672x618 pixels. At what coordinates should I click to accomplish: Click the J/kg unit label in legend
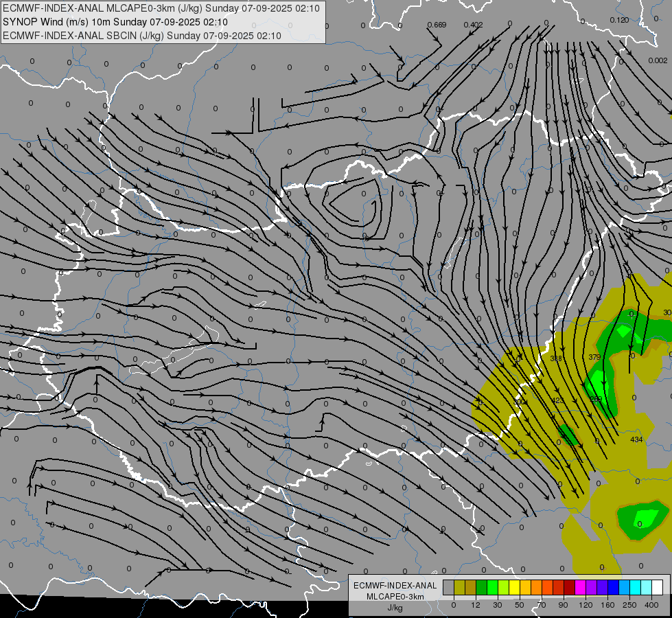[x=395, y=608]
